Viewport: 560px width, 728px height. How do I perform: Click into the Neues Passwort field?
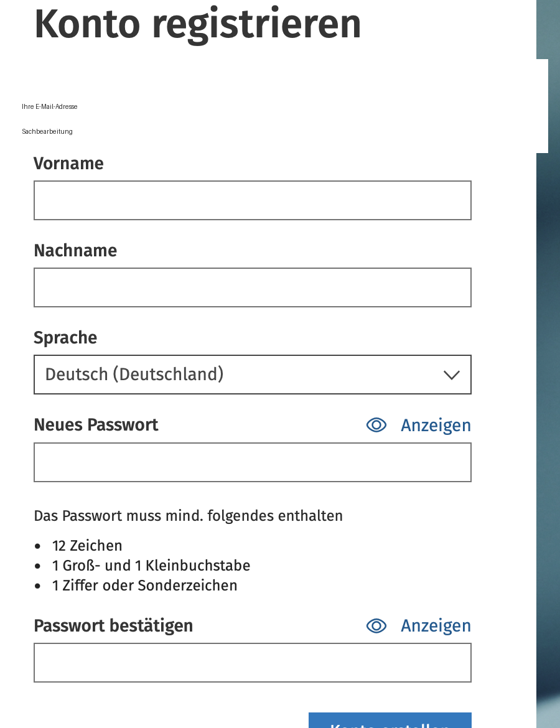coord(253,462)
